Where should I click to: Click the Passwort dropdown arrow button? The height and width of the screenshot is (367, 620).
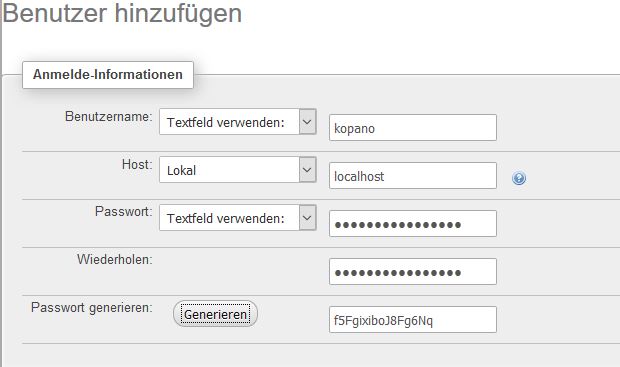(x=308, y=218)
